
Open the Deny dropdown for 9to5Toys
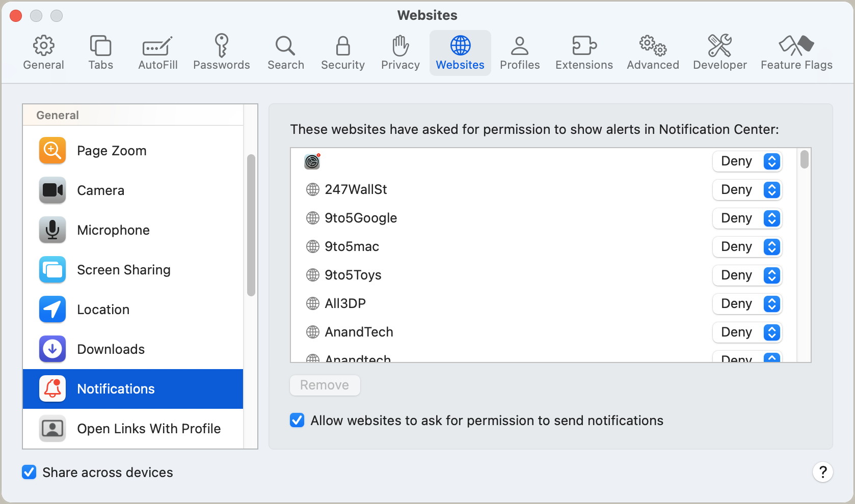(x=747, y=275)
